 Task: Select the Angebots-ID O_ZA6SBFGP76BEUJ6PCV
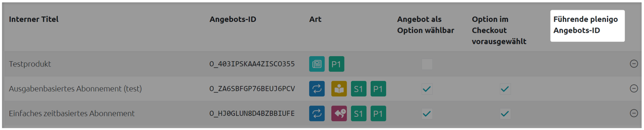(252, 89)
